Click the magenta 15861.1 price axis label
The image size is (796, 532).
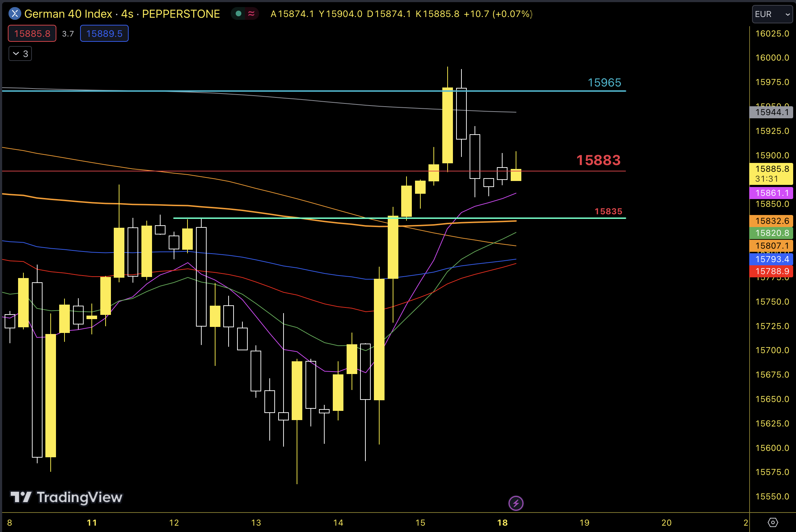[x=772, y=193]
